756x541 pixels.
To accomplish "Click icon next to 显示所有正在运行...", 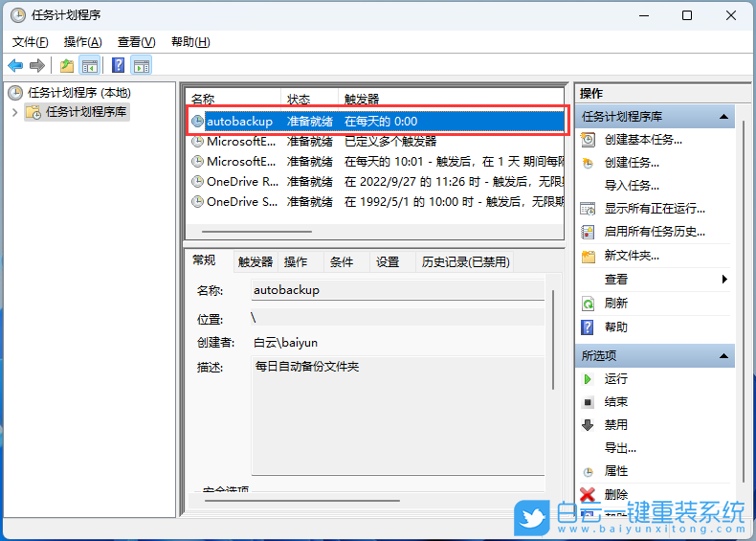I will click(588, 209).
